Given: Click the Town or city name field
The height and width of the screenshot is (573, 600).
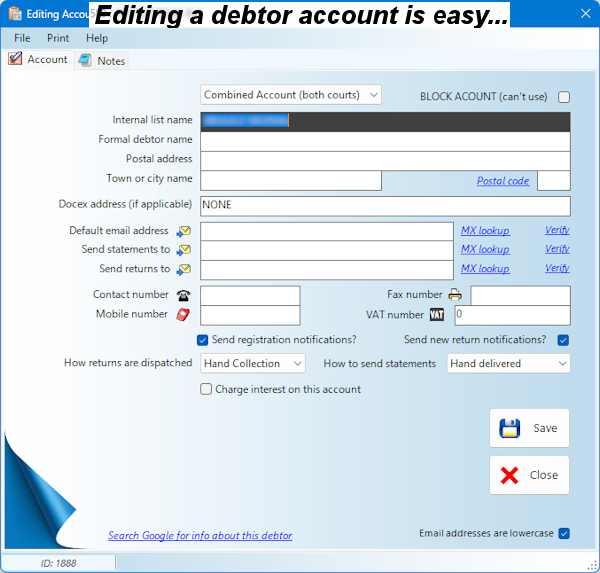Looking at the screenshot, I should (x=291, y=181).
